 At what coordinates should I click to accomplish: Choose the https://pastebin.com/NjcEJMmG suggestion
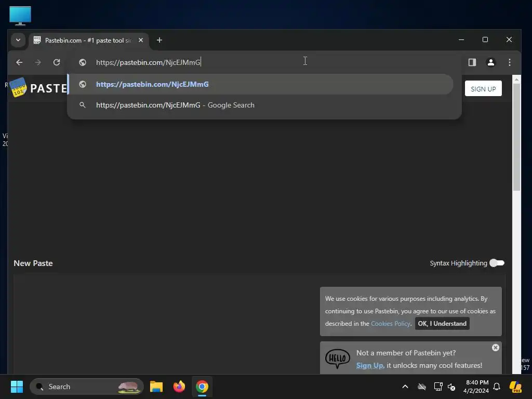coord(260,84)
